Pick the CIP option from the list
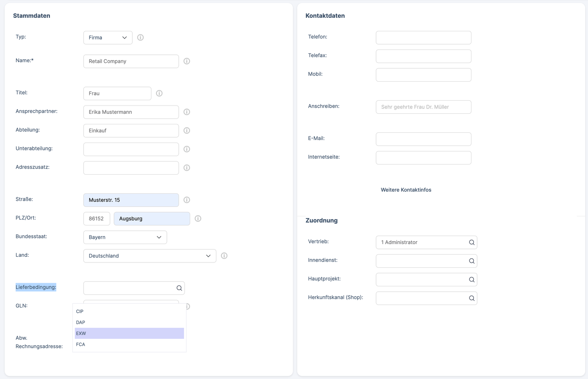 129,312
